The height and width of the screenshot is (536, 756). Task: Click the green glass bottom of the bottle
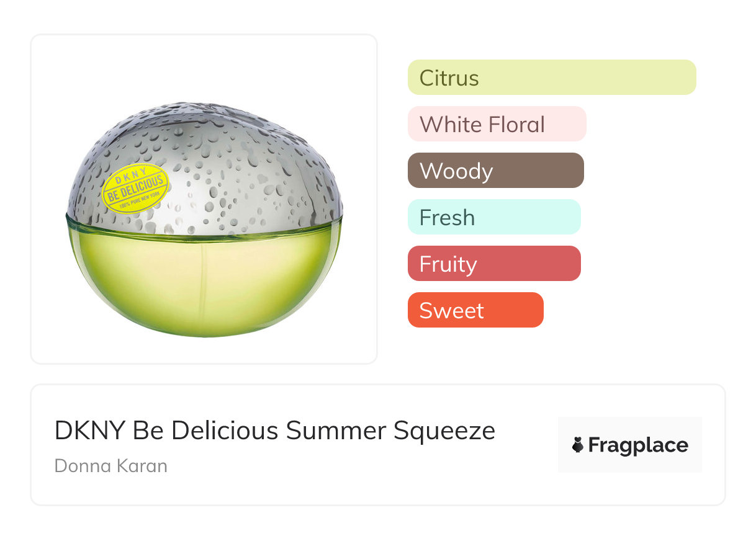pos(205,285)
